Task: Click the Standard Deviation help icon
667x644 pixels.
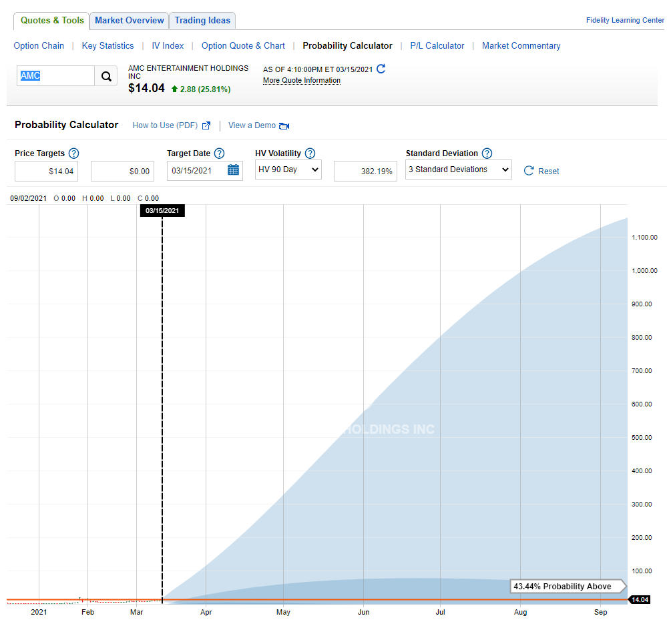Action: (x=487, y=153)
